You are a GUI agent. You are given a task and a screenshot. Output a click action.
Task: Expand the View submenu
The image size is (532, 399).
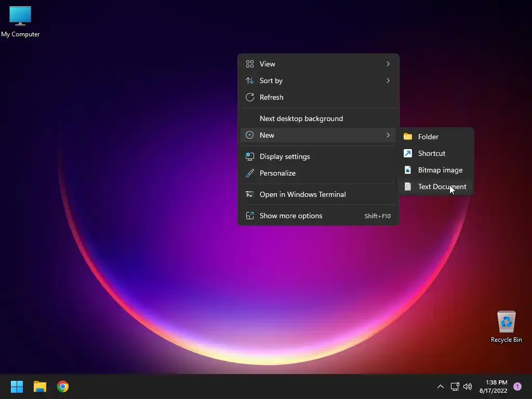318,64
